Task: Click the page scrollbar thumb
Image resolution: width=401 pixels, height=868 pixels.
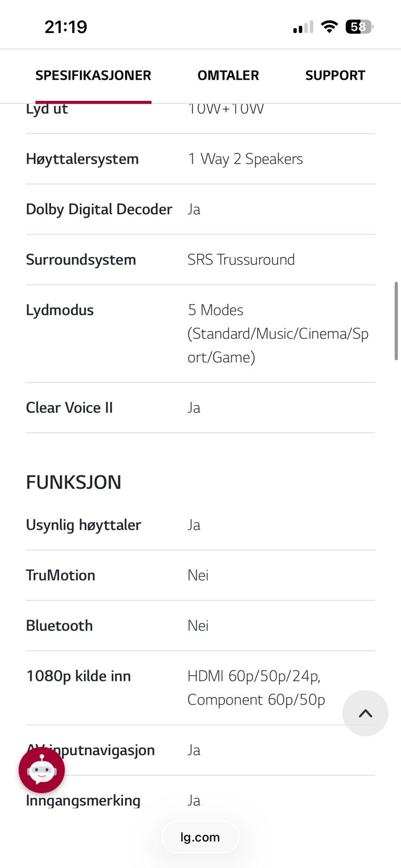Action: (396, 321)
